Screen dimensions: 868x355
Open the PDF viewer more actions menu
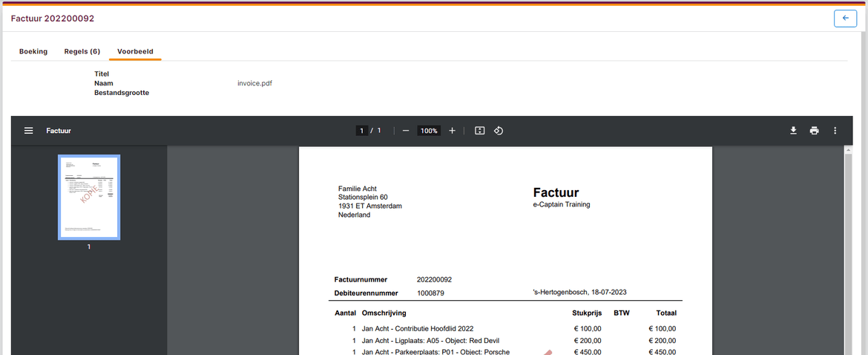(x=835, y=131)
